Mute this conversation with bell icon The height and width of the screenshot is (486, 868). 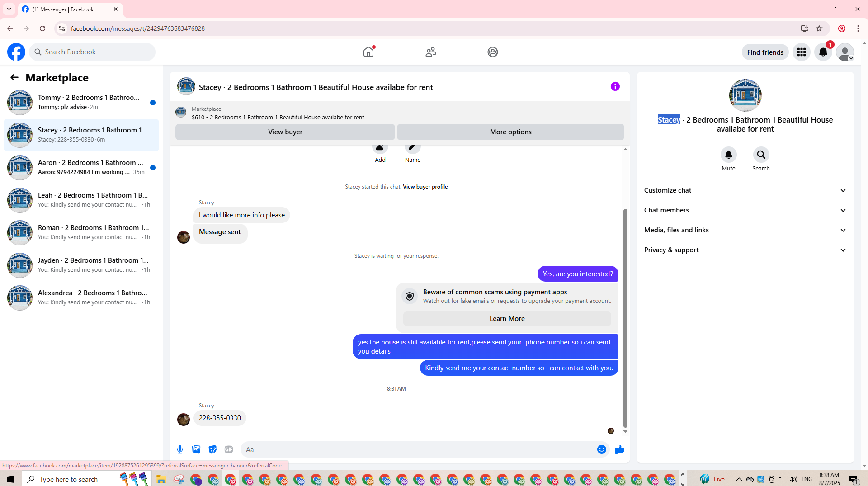click(x=729, y=155)
